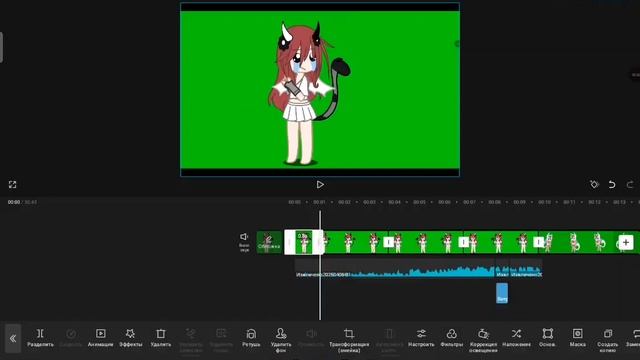Screen dimensions: 640x360
Task: Click the undo arrow
Action: [612, 184]
